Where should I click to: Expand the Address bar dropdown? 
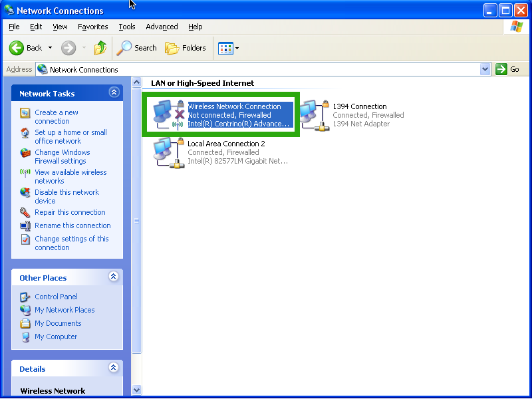point(485,69)
